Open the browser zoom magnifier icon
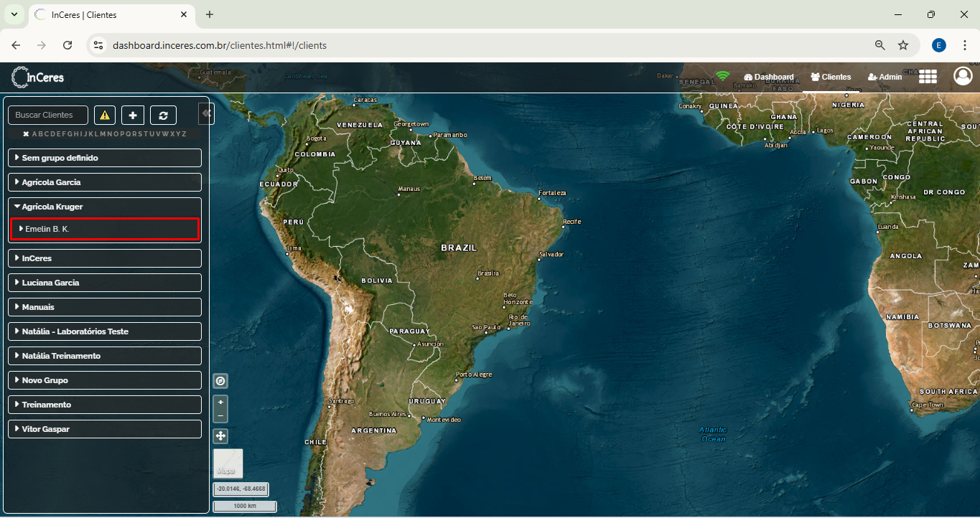The width and height of the screenshot is (980, 518). 880,45
